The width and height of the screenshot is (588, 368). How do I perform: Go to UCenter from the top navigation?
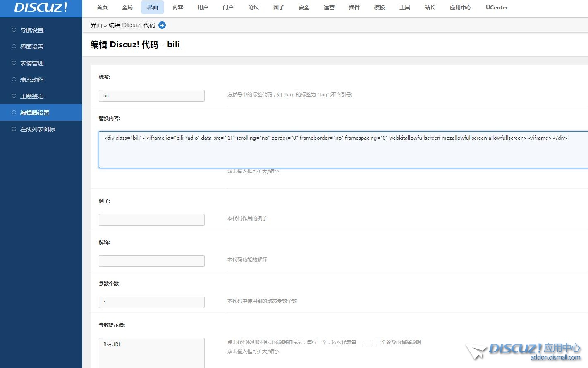coord(496,7)
